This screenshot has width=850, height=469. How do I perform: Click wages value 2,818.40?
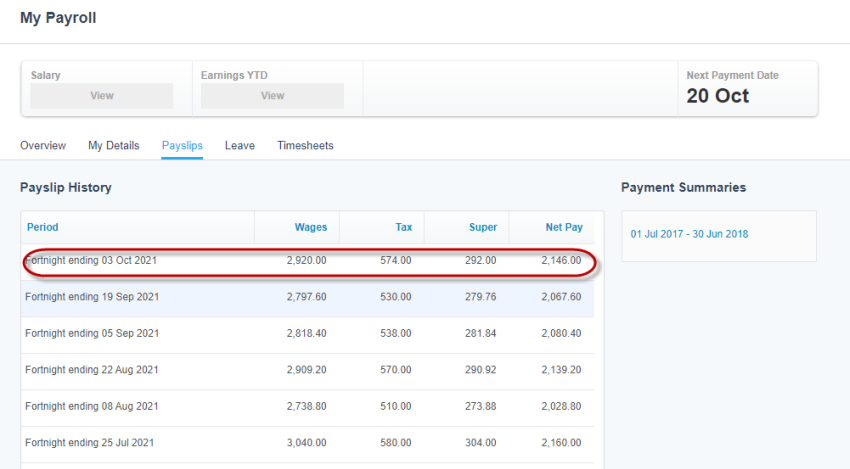click(306, 333)
